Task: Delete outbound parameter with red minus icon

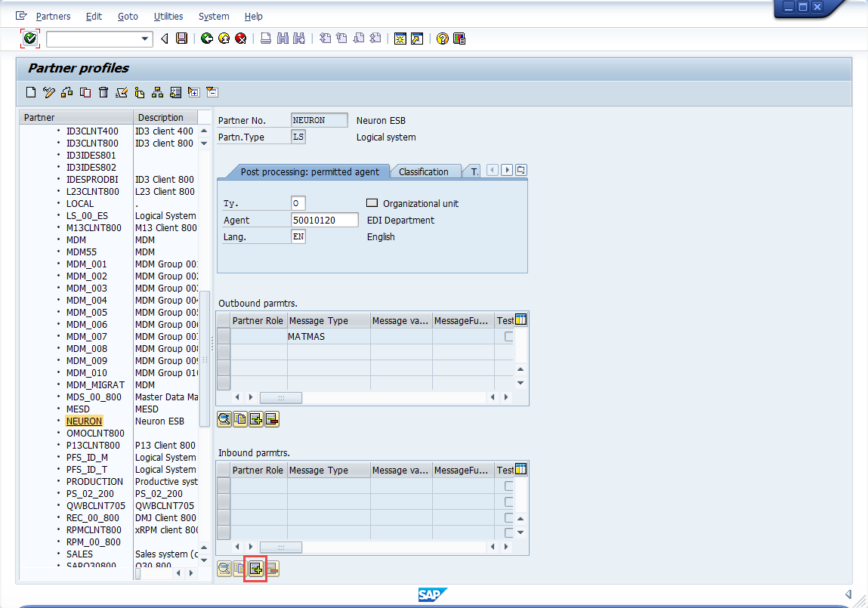Action: click(x=272, y=419)
